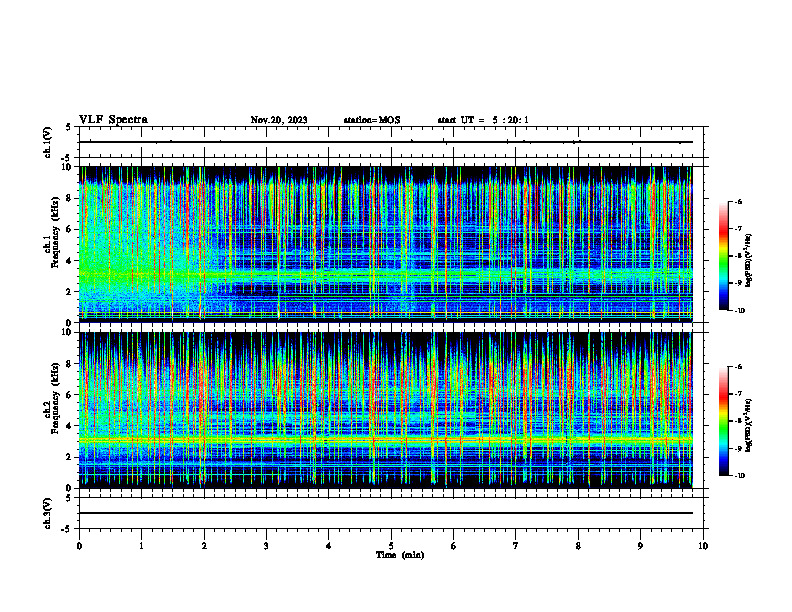Screen dimensions: 792x612
Task: Click time axis tick label "4"
Action: pos(329,546)
